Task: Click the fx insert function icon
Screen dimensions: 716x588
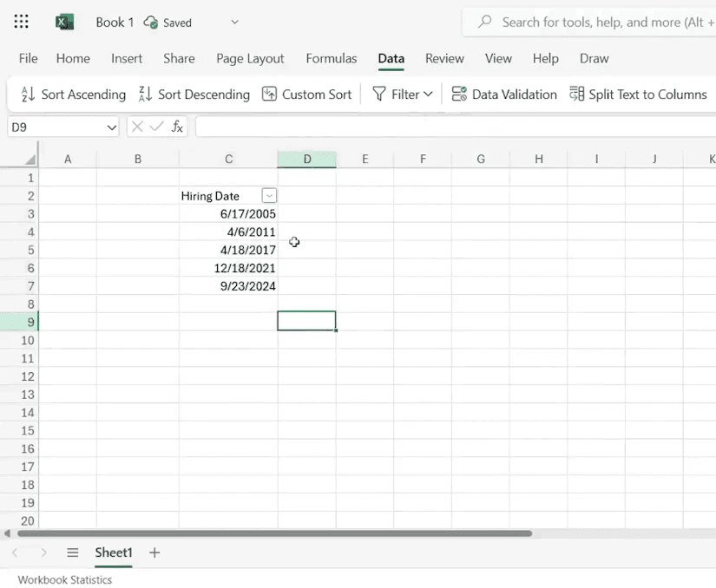Action: 177,127
